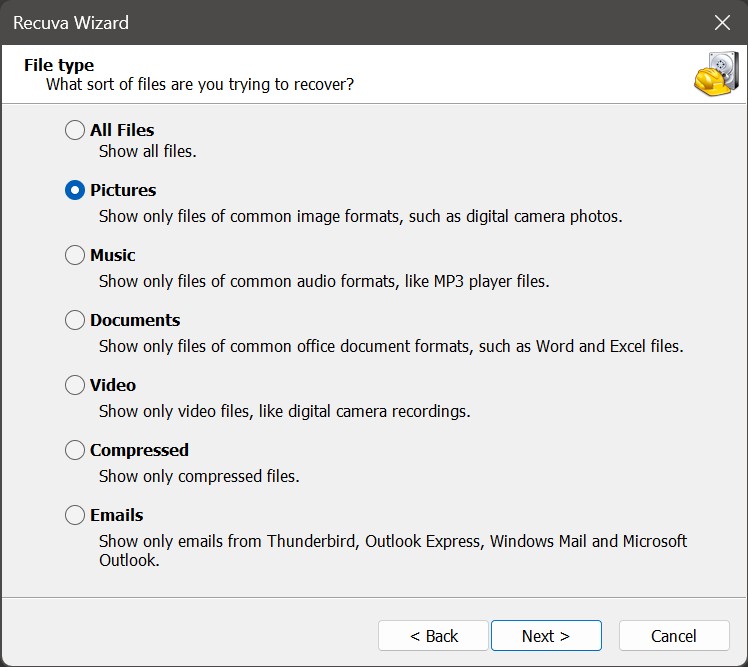Select Documents as the file type
The width and height of the screenshot is (748, 667).
pyautogui.click(x=75, y=320)
